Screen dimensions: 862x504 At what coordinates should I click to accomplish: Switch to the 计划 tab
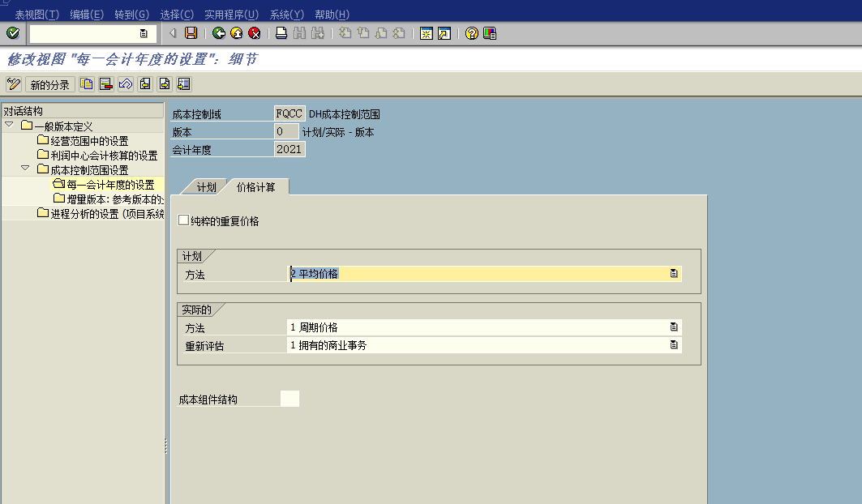tap(206, 187)
